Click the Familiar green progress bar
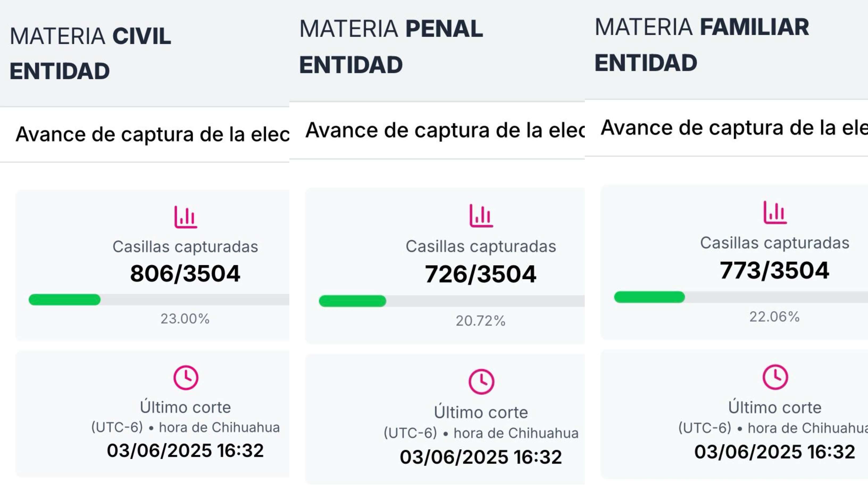The height and width of the screenshot is (499, 868). (x=649, y=297)
